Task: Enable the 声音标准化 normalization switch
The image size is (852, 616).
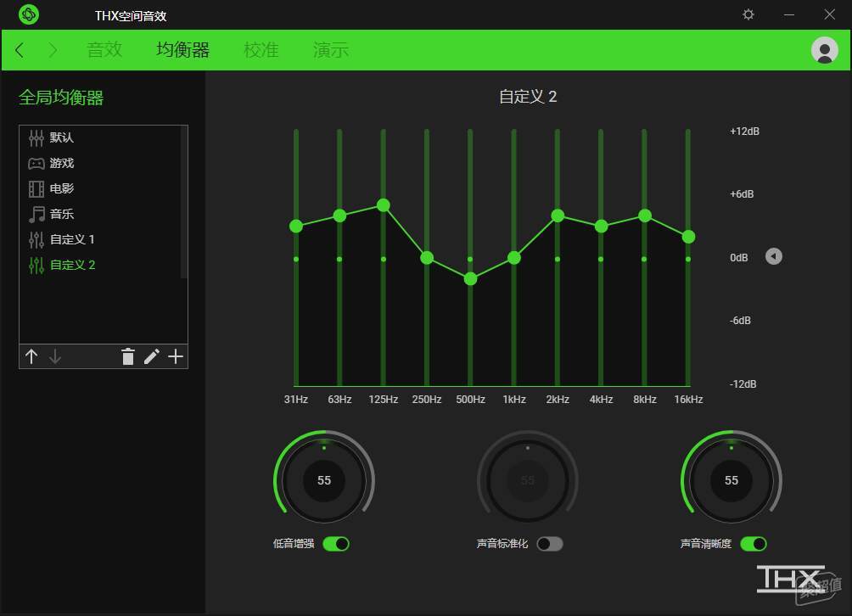Action: click(550, 544)
